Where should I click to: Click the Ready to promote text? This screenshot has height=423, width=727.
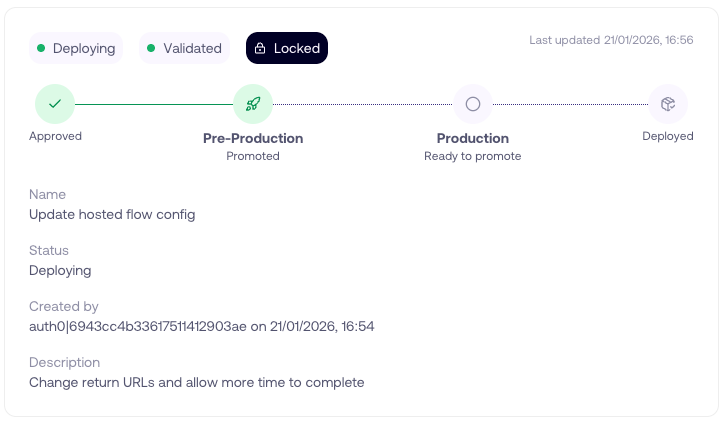473,156
